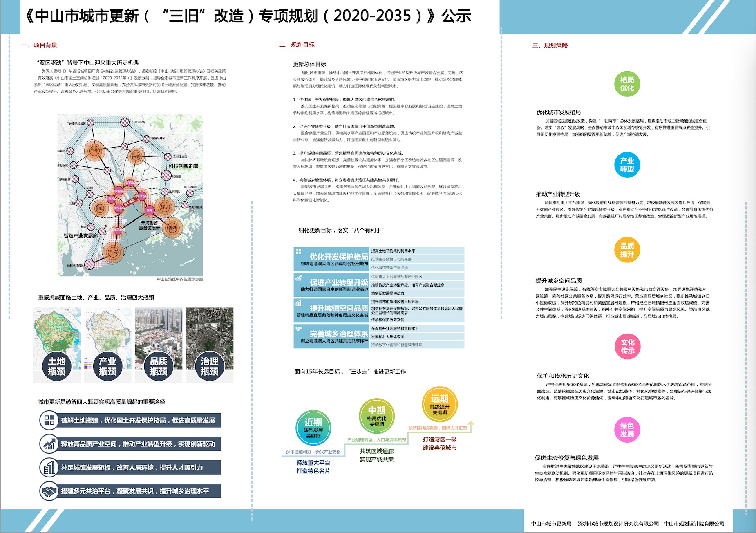Click the section heading 一、项目背景
Viewport: 756px width, 533px height.
tap(39, 45)
